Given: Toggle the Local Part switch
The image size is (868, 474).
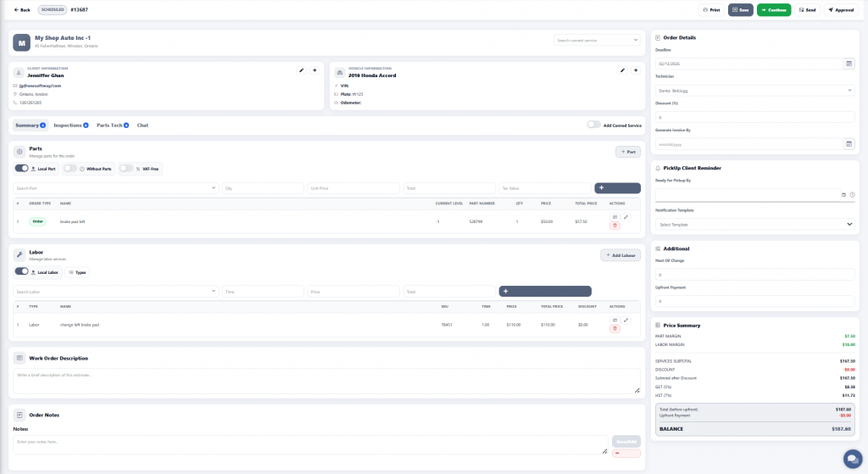Looking at the screenshot, I should [22, 169].
